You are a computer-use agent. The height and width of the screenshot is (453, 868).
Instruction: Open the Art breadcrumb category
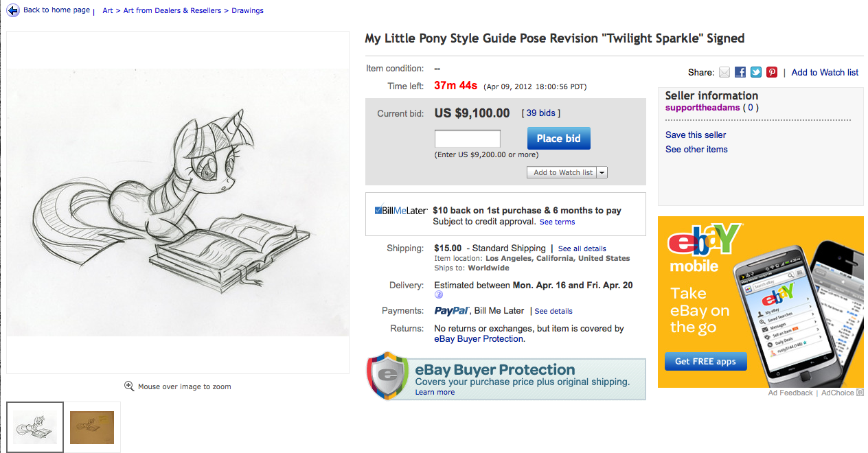pos(108,10)
